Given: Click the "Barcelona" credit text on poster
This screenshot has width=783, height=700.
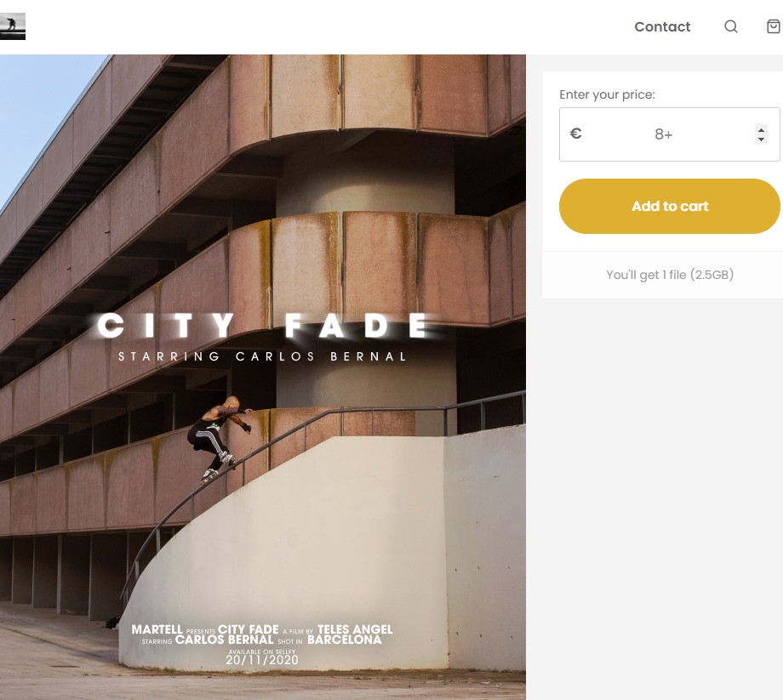Looking at the screenshot, I should [x=344, y=640].
